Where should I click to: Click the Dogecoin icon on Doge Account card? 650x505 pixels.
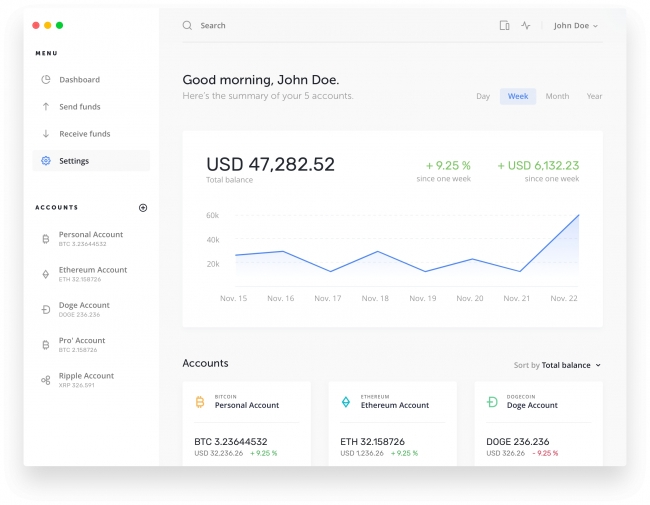point(492,402)
